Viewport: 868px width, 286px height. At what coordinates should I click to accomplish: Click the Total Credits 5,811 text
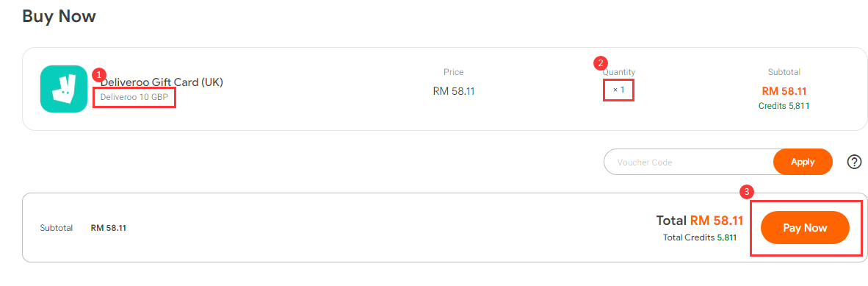point(700,237)
